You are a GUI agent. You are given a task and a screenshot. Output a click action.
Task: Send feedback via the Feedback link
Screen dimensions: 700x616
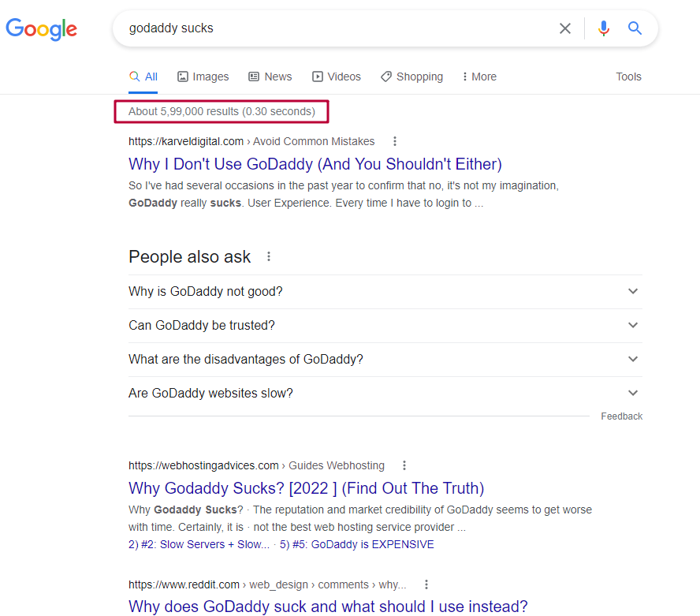[621, 416]
